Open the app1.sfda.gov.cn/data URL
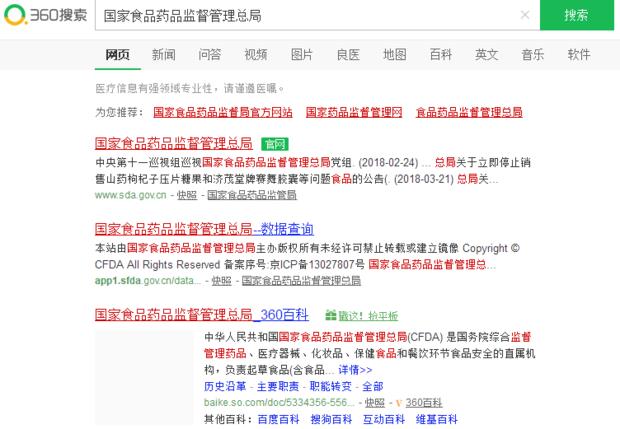The width and height of the screenshot is (620, 429). [147, 281]
